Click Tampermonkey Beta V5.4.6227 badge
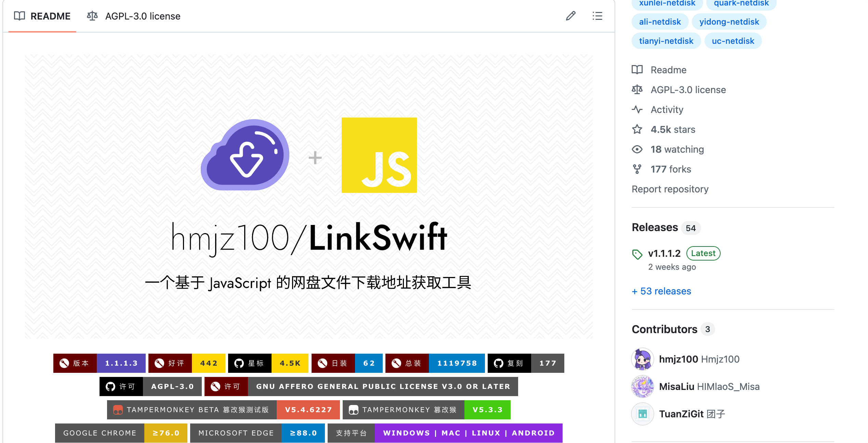This screenshot has height=443, width=868. (223, 409)
